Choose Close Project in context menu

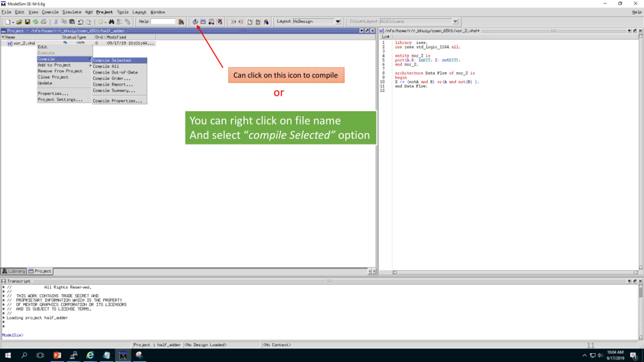coord(65,77)
